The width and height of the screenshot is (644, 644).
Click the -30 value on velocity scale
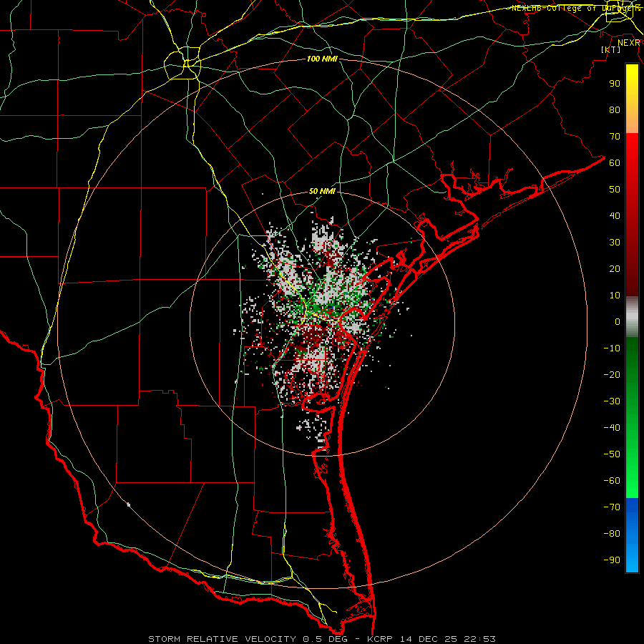[x=612, y=401]
